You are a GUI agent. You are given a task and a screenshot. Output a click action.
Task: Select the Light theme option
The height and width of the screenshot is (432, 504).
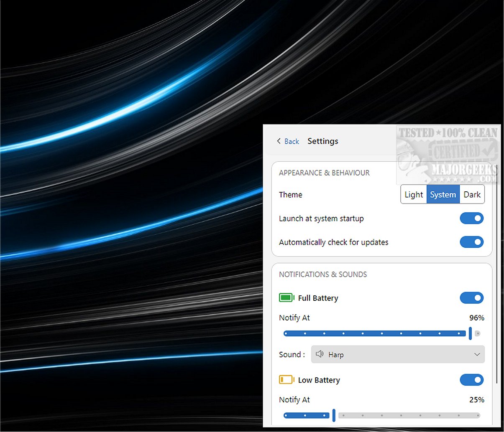[x=414, y=195]
